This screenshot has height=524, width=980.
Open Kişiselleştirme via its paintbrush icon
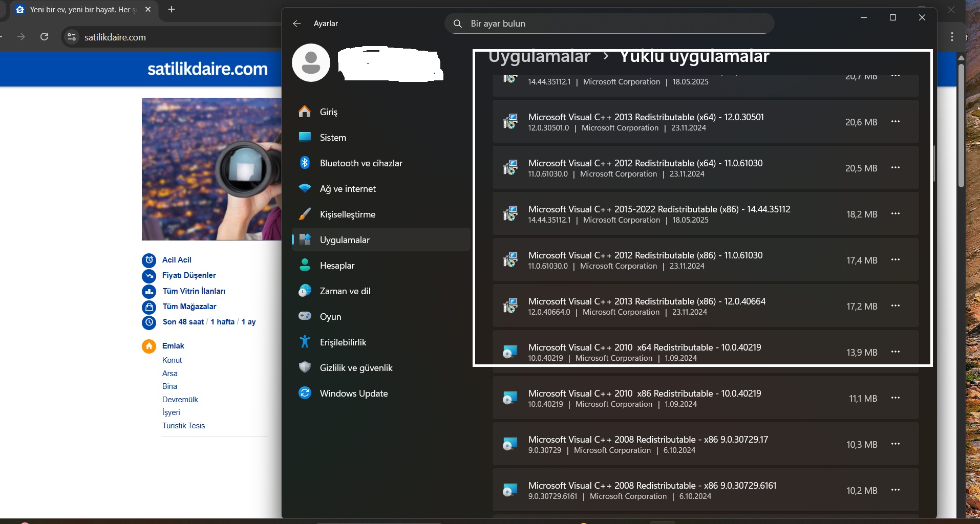[x=305, y=214]
